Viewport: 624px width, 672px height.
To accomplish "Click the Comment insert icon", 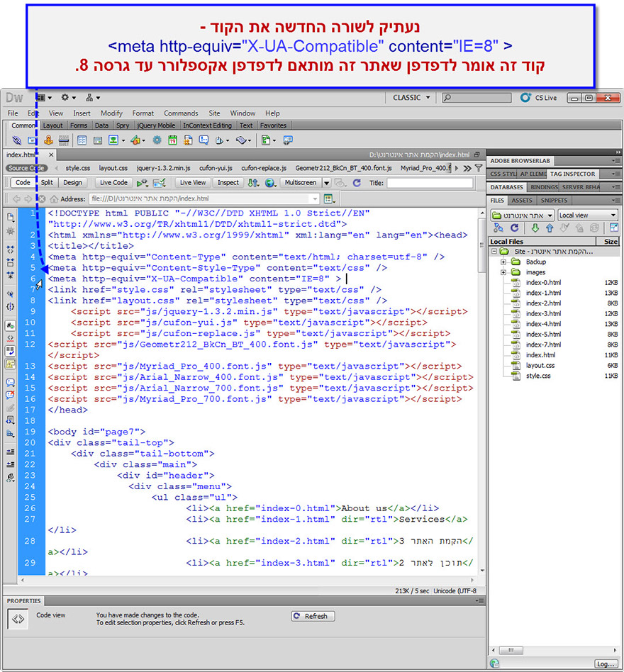I will coord(204,140).
